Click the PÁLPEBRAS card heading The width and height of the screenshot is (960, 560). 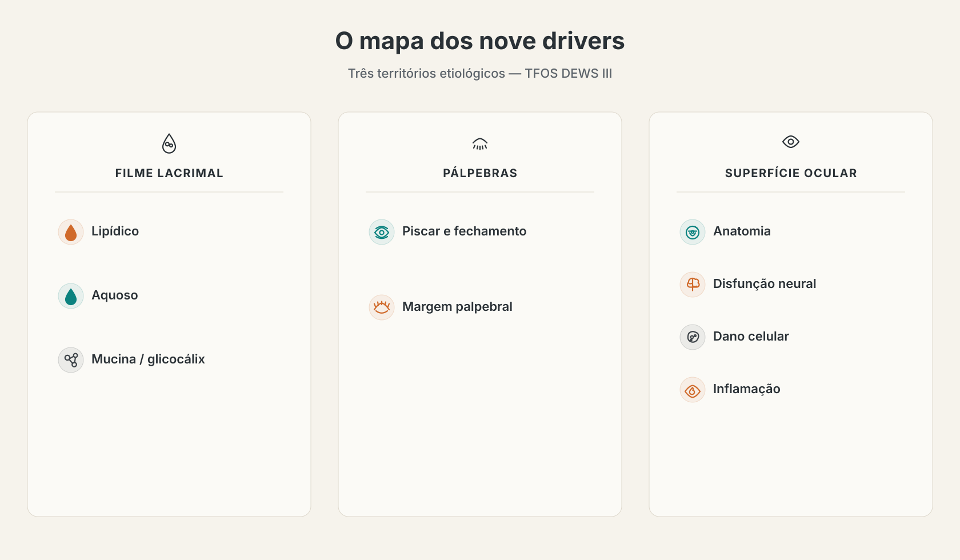tap(480, 173)
